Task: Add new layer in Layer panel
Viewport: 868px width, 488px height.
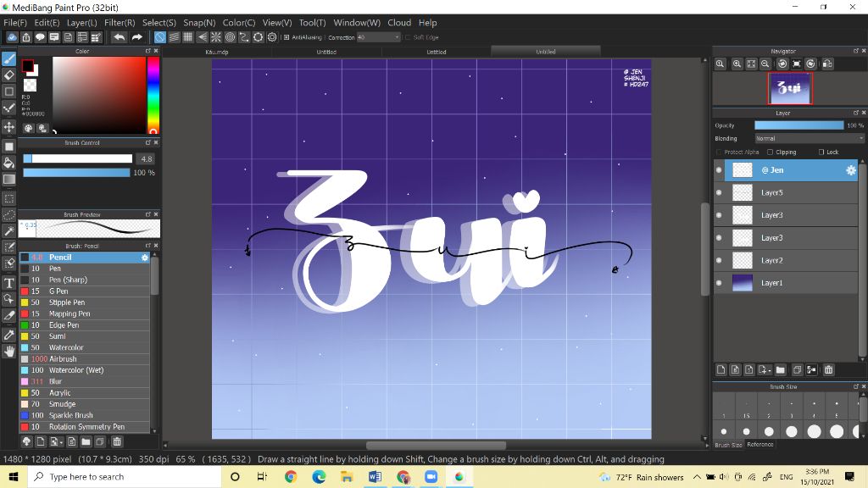Action: point(721,369)
